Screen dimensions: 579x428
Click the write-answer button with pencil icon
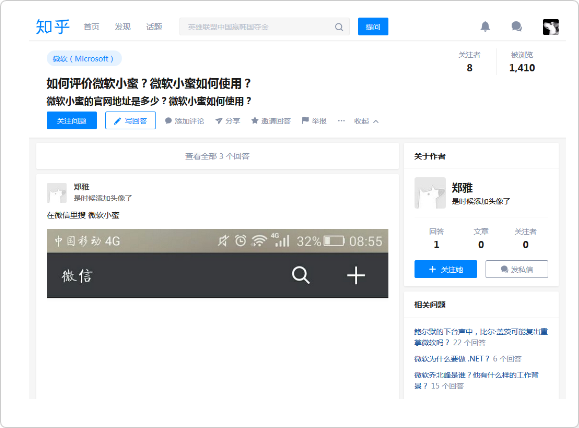130,120
